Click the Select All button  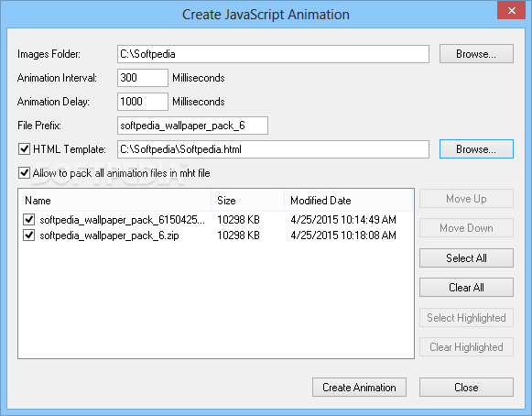[466, 258]
